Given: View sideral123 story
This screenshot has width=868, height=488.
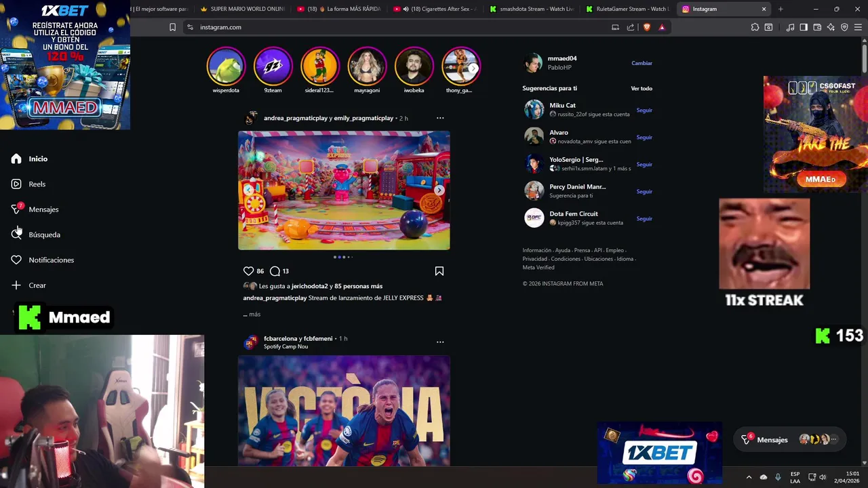Looking at the screenshot, I should point(319,66).
